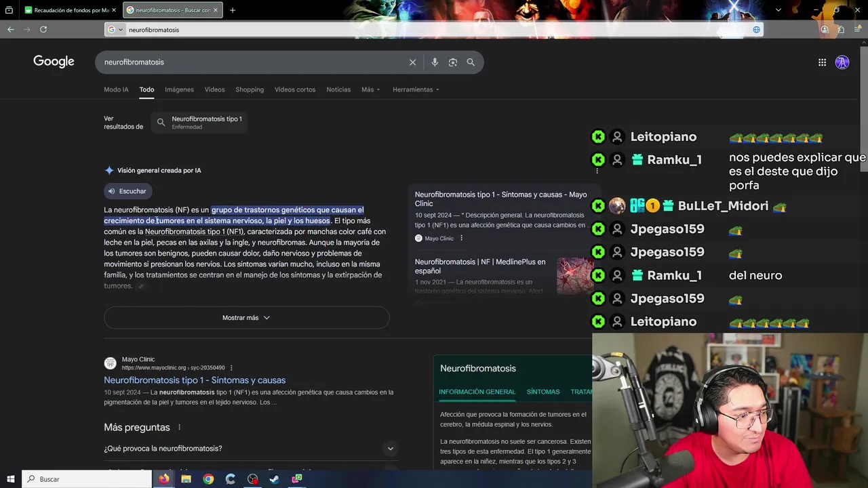Screen dimensions: 868x488
Task: Open the Firefox application menu
Action: 857,29
